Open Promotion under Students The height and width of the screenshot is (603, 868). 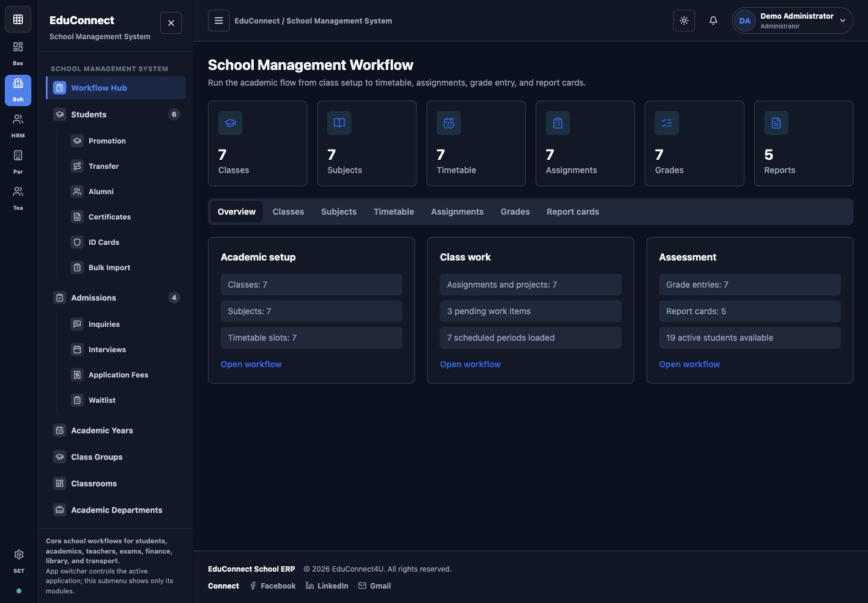(125, 141)
